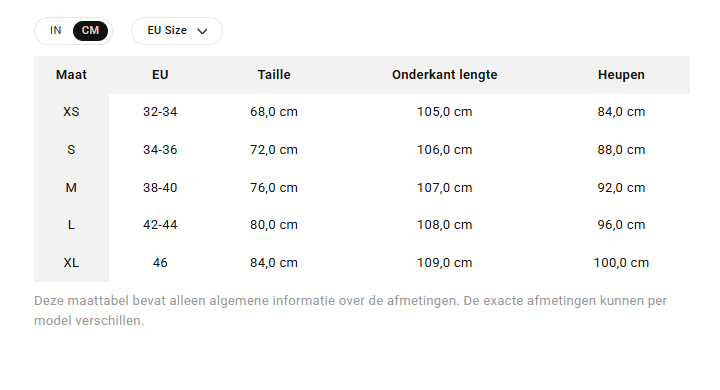Select the M size row label

click(71, 188)
